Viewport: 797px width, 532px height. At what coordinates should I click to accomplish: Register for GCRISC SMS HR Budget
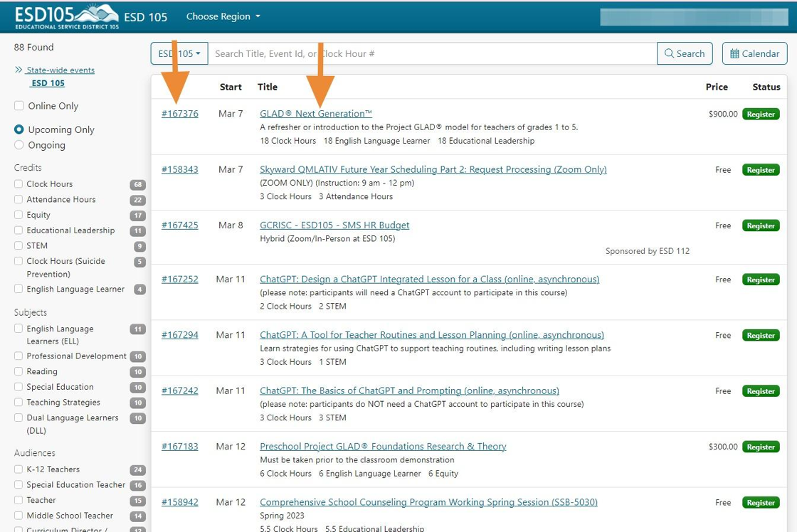[761, 225]
